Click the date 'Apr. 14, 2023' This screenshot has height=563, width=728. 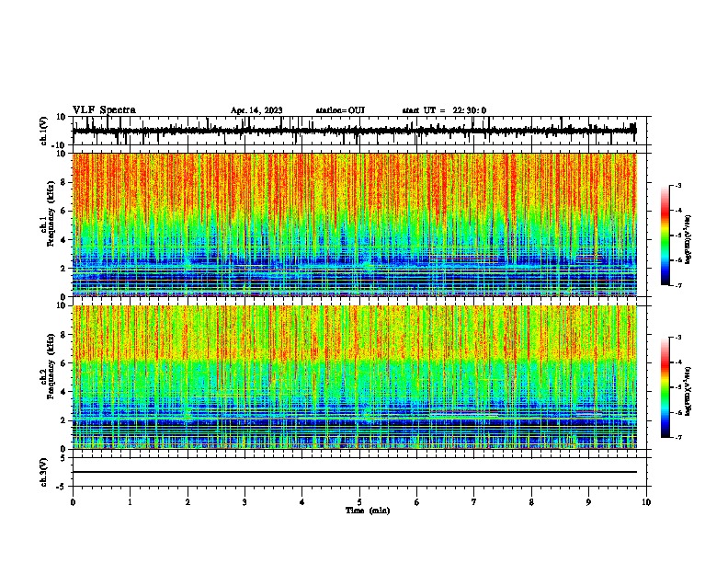pyautogui.click(x=256, y=110)
